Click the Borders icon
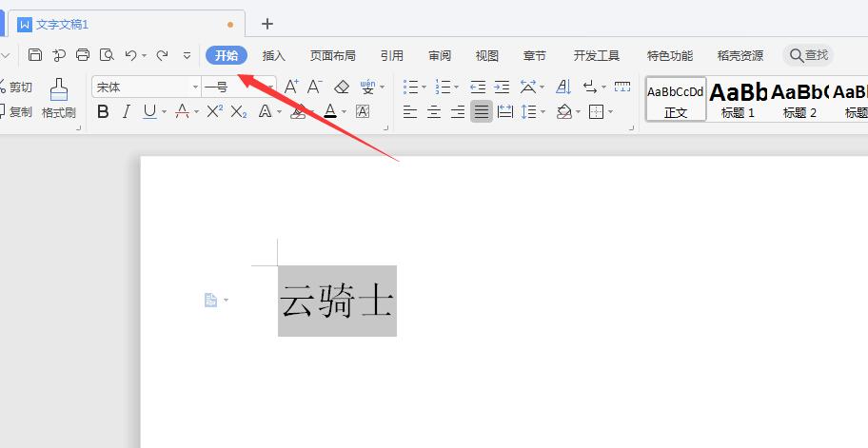The height and width of the screenshot is (448, 868). click(596, 111)
